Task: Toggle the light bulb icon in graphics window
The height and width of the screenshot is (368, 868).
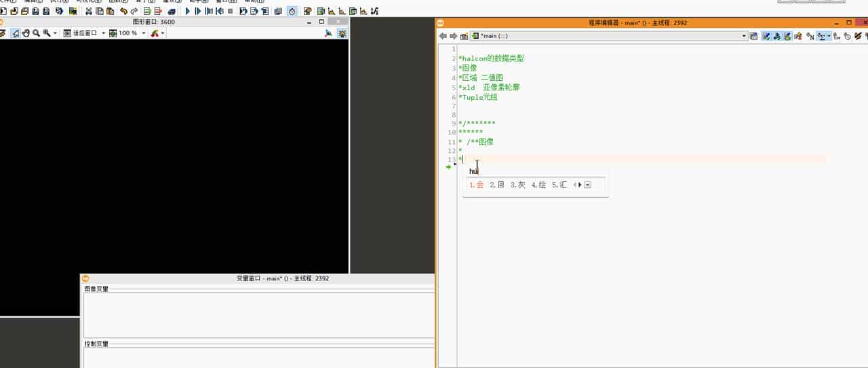Action: point(342,33)
